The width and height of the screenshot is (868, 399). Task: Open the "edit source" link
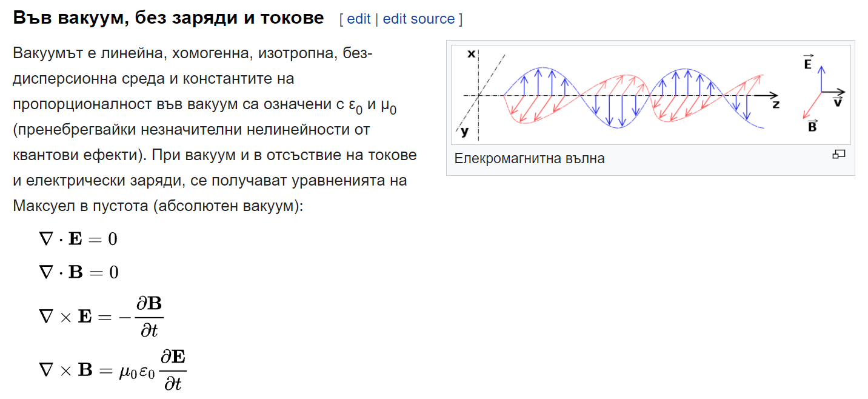pos(418,19)
